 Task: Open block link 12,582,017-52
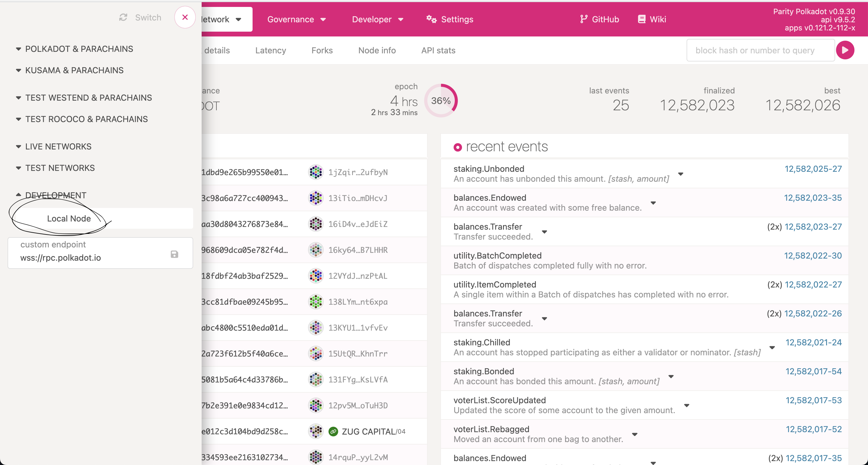(x=814, y=430)
